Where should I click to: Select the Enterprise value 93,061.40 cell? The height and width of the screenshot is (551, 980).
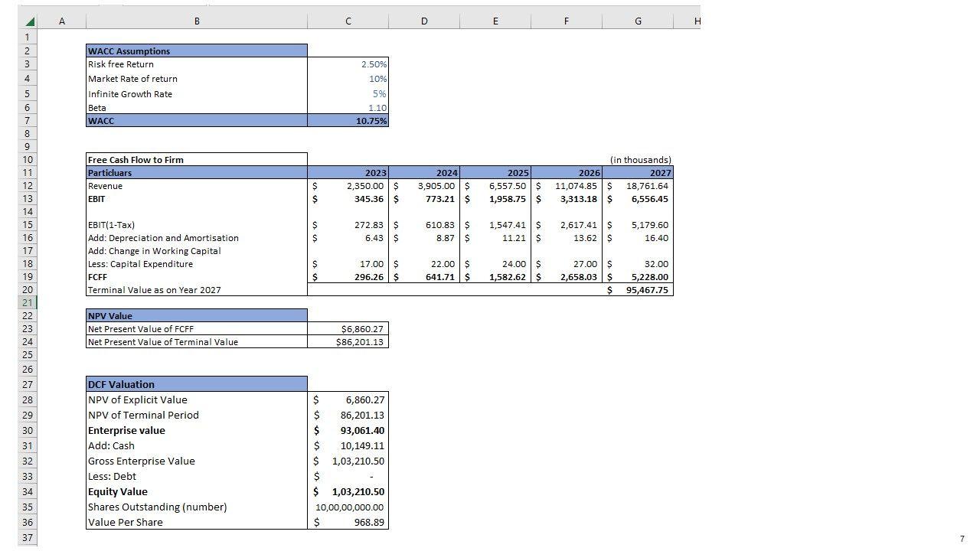tap(348, 431)
